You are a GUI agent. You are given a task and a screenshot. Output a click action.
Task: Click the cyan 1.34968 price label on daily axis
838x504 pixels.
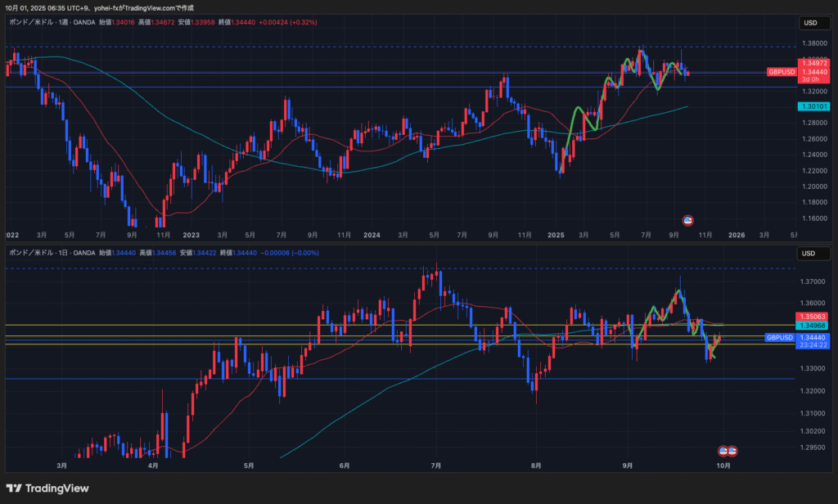pos(814,326)
